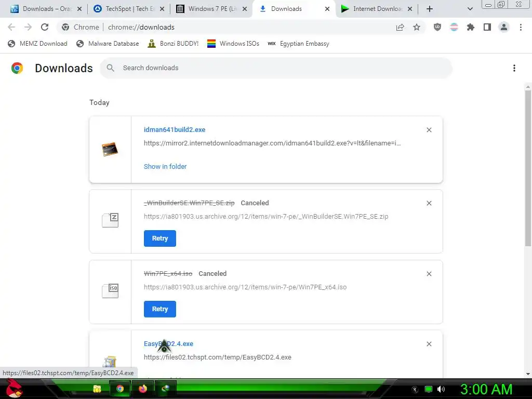Click the internetdownloadmanager.com source URL

coord(272,143)
